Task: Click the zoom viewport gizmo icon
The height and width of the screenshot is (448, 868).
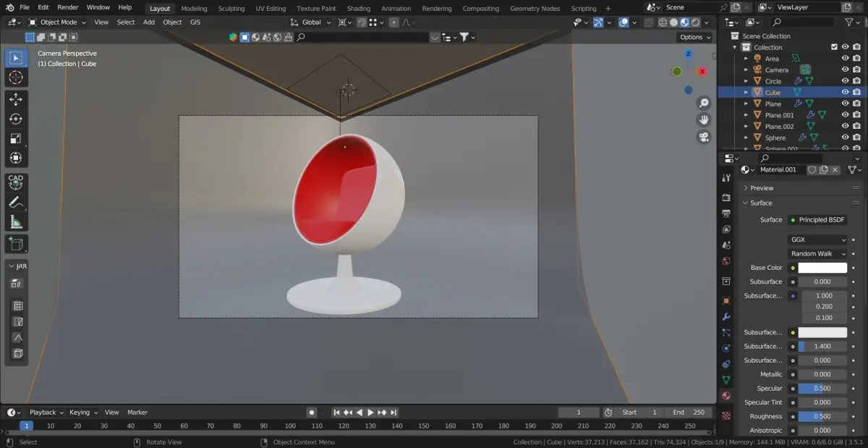Action: 703,102
